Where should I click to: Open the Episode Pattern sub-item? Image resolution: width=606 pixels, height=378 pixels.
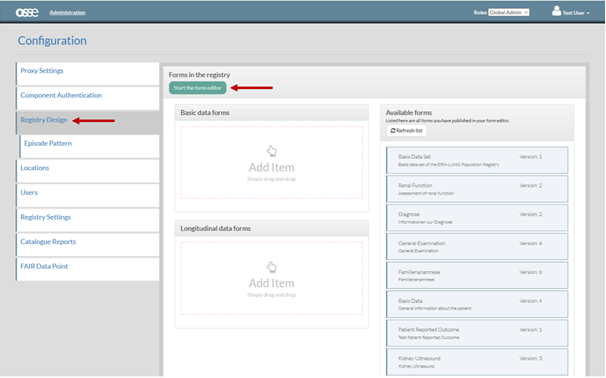coord(89,146)
